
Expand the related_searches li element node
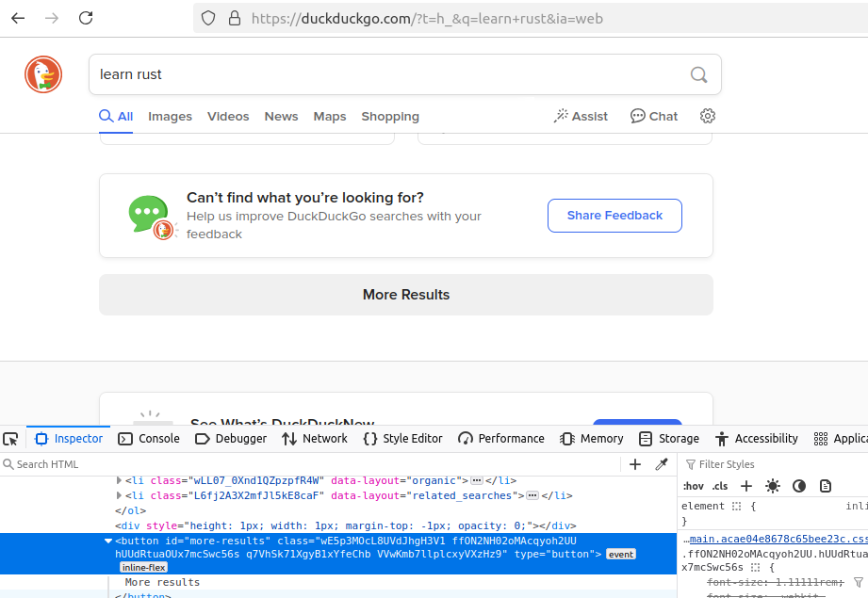click(x=119, y=495)
